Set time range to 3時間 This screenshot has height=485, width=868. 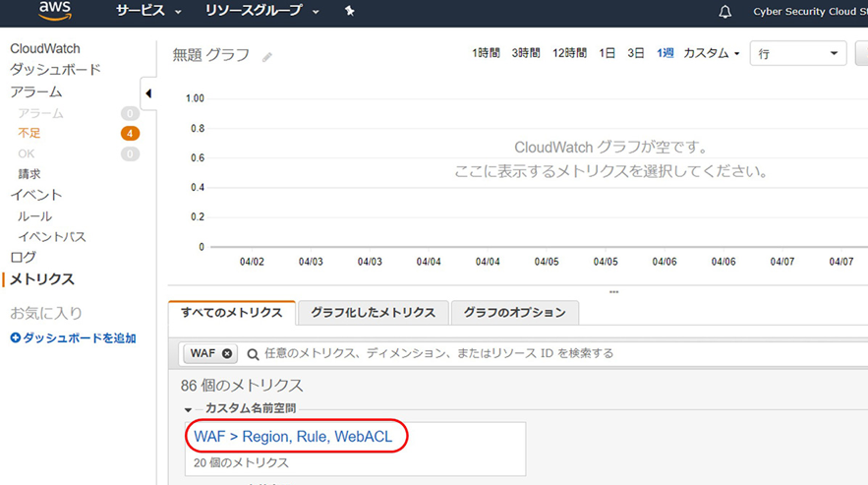click(525, 53)
